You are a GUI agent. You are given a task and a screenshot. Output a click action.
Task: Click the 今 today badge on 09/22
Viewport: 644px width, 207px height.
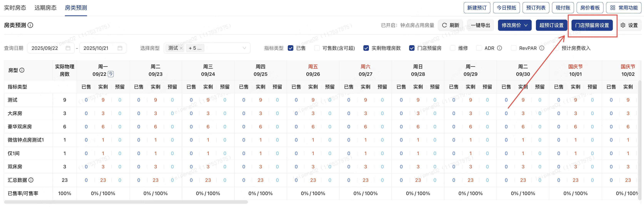(x=111, y=74)
